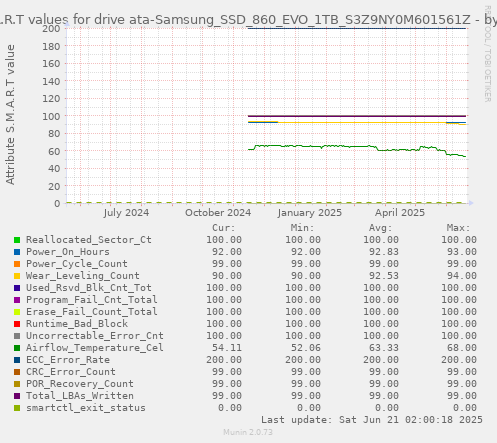The width and height of the screenshot is (497, 443).
Task: Click the 200 y-axis tick label
Action: (x=51, y=28)
